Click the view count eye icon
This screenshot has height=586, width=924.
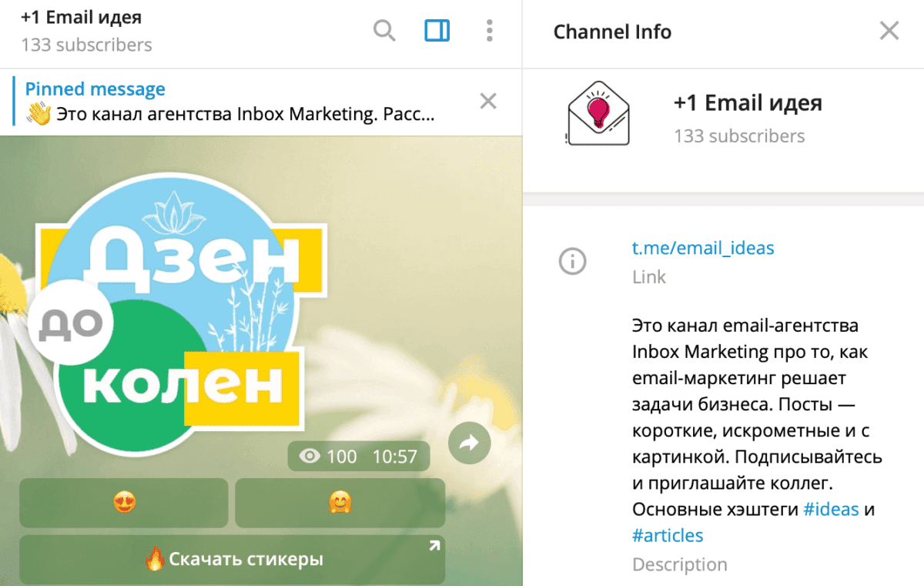tap(308, 456)
